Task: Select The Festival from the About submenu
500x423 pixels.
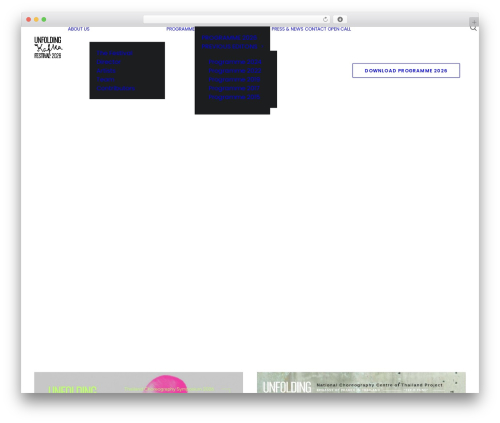Action: (x=114, y=53)
